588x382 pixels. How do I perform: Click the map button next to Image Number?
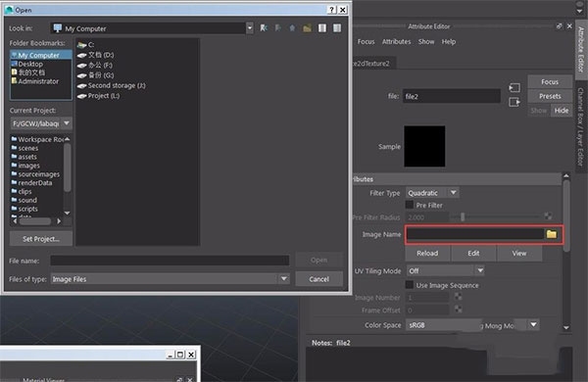coord(458,297)
